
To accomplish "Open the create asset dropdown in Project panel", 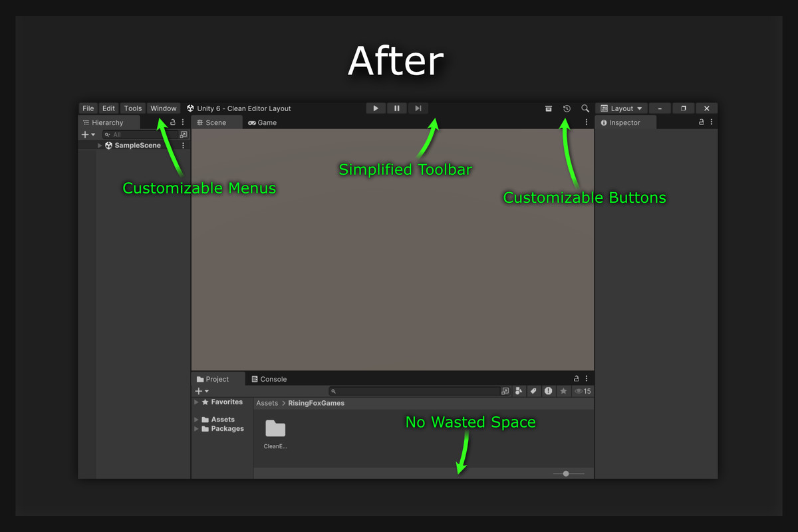I will click(201, 391).
